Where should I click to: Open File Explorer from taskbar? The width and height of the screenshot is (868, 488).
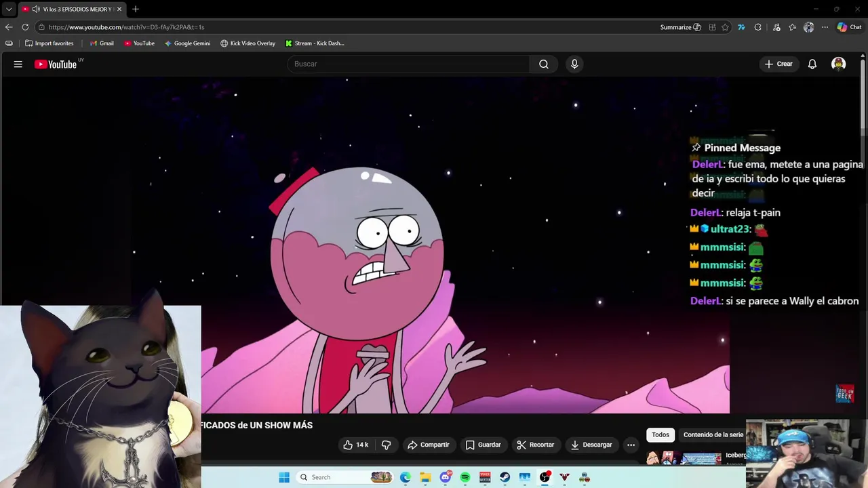[425, 477]
